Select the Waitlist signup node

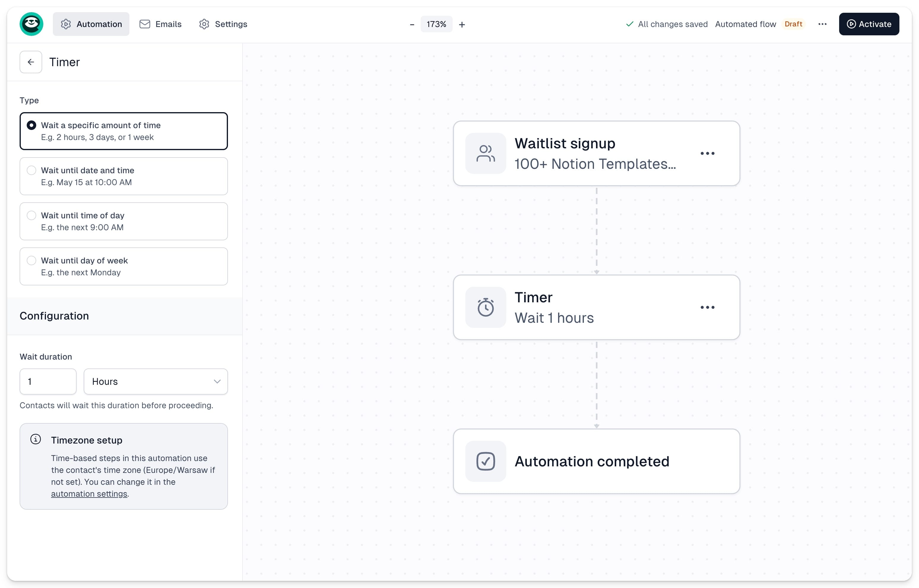point(596,153)
